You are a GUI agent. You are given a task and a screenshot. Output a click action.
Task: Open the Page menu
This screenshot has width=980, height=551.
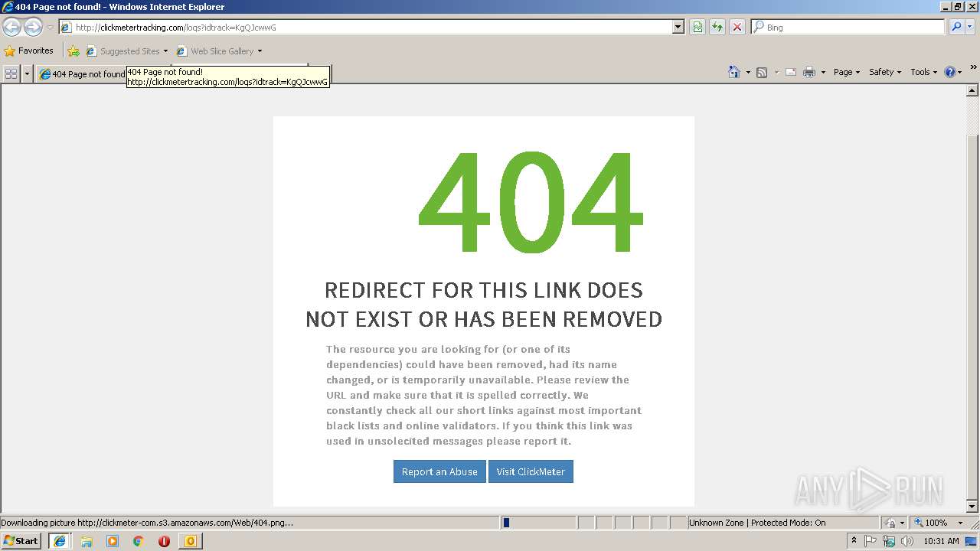(847, 72)
